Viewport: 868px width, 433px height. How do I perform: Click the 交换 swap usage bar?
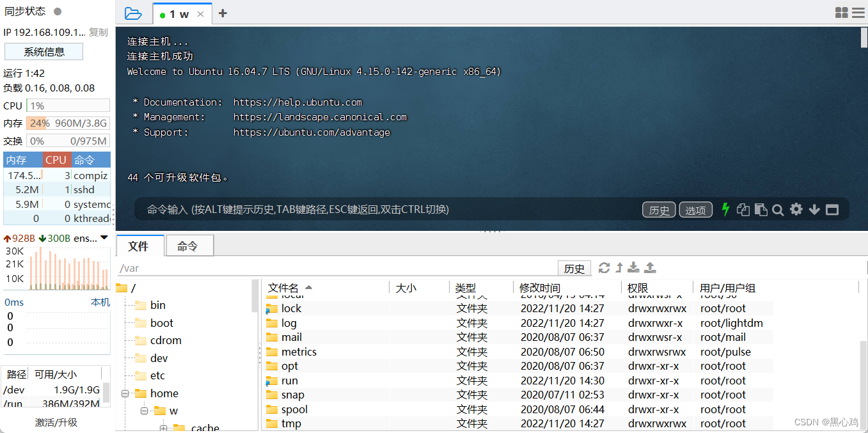(68, 141)
